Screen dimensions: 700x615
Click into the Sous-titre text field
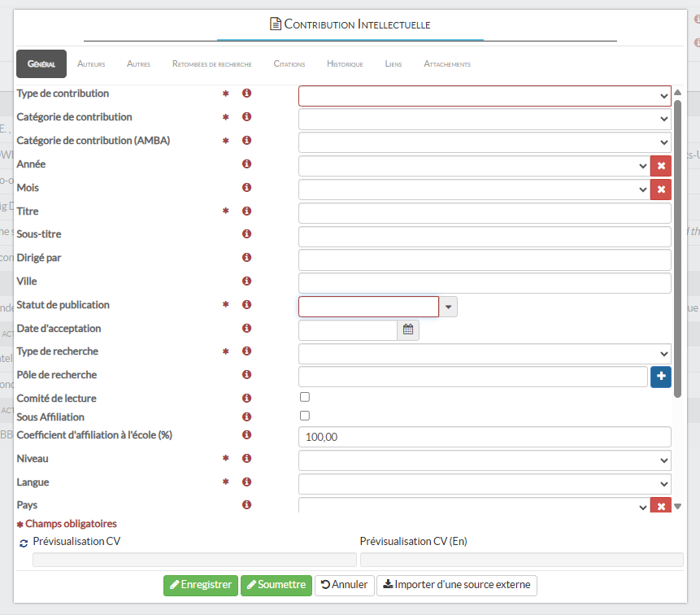tap(485, 237)
